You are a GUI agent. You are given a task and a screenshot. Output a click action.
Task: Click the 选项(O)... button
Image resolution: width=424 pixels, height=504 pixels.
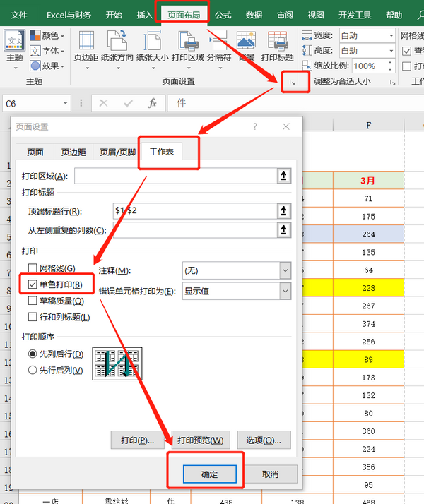point(264,440)
